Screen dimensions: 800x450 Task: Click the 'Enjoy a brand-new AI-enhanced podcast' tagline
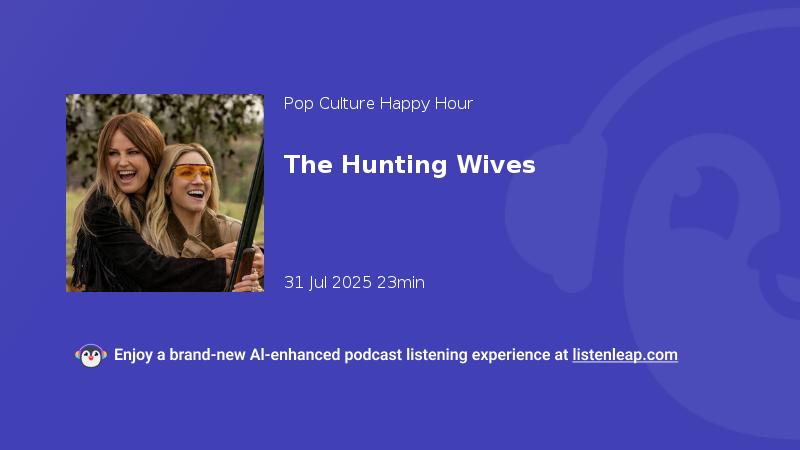tap(341, 355)
